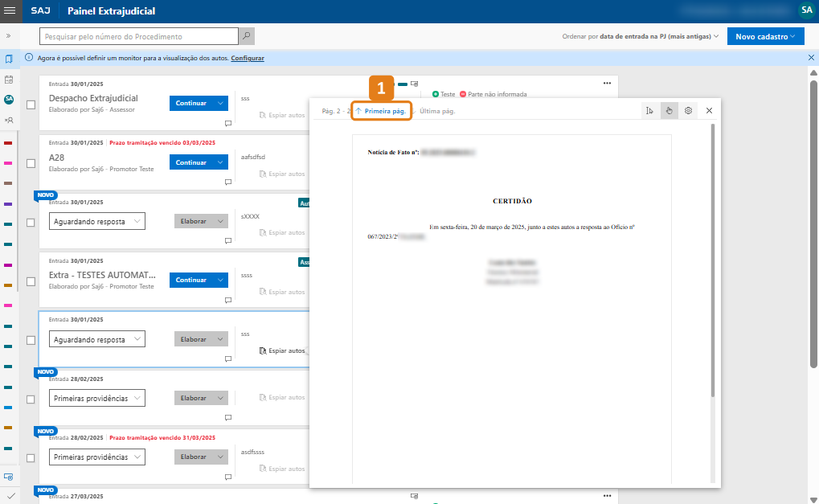Open the document viewer settings gear
819x504 pixels.
coord(688,111)
